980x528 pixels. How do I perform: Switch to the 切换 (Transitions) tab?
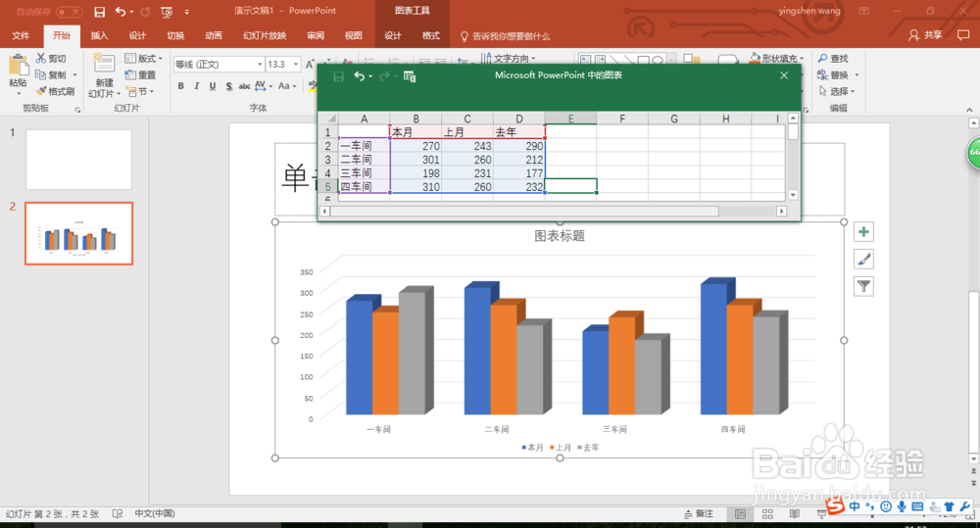pyautogui.click(x=175, y=35)
